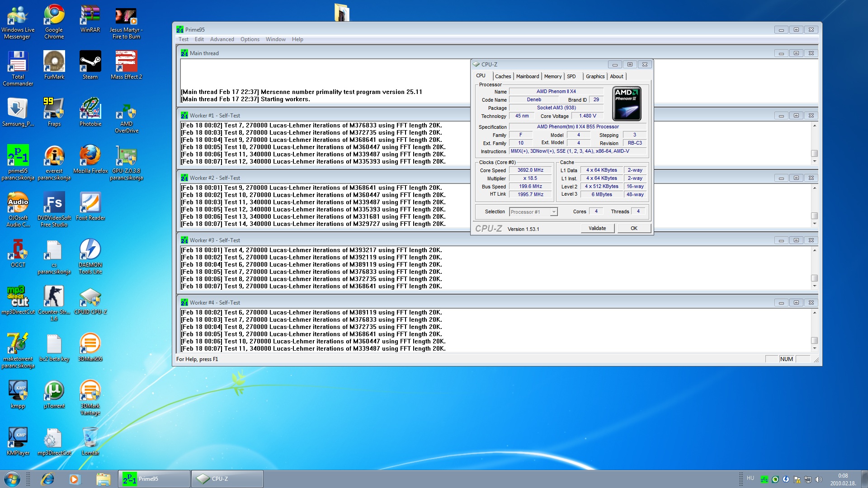Click the Start button on the taskbar

point(12,479)
